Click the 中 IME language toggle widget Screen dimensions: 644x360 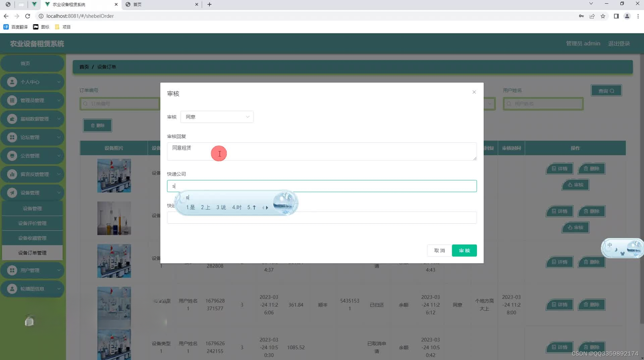tap(610, 245)
